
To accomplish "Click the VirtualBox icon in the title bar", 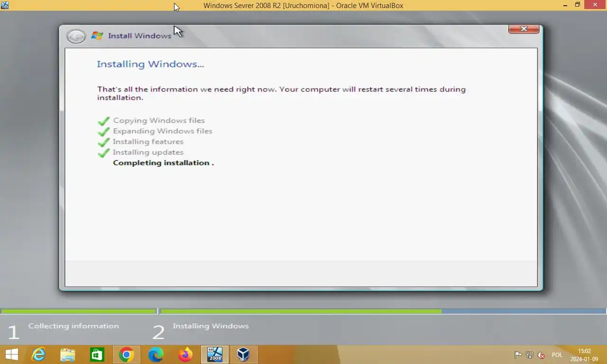I will [5, 5].
